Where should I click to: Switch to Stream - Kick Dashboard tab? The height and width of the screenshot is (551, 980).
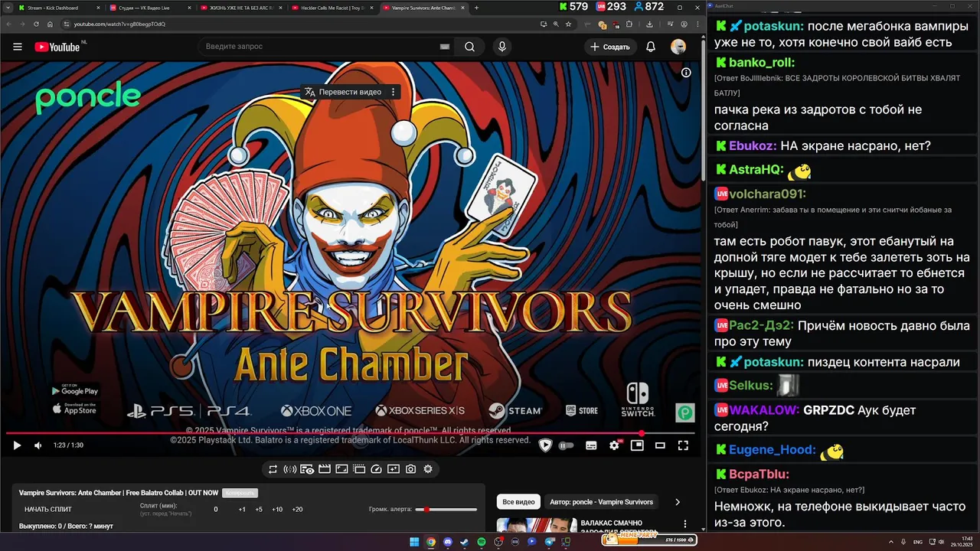(58, 8)
